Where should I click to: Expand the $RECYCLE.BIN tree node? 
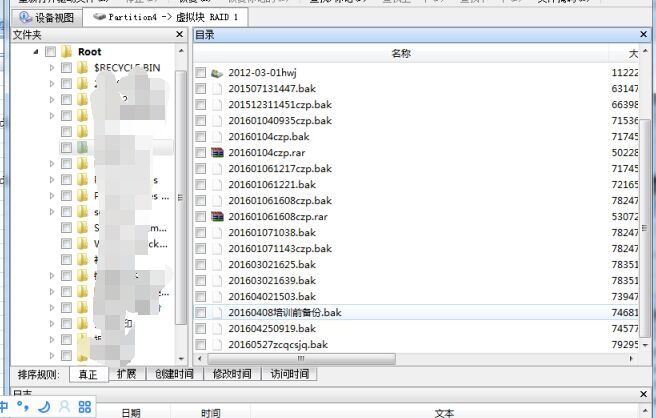(x=52, y=67)
